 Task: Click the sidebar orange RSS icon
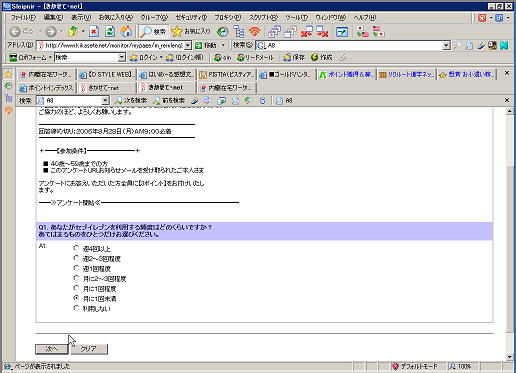click(x=8, y=110)
